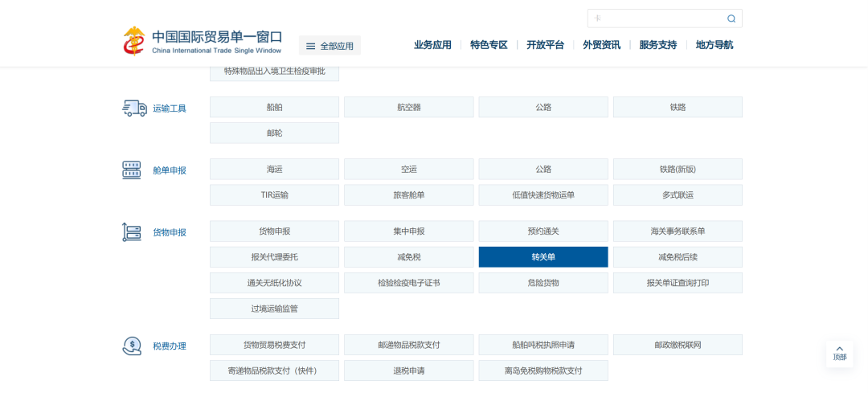Click the 退税申请 button
The image size is (868, 393).
click(408, 370)
